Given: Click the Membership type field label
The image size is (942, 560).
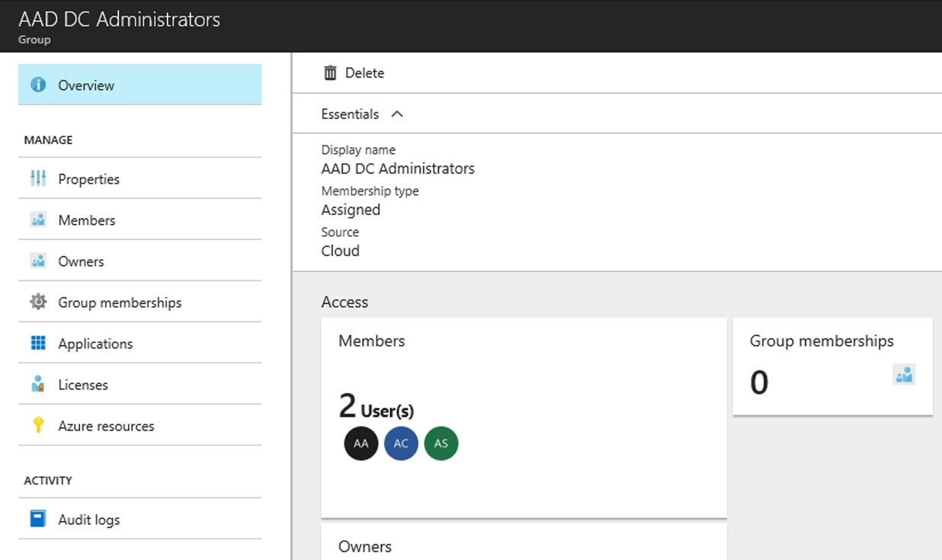Looking at the screenshot, I should [x=370, y=191].
